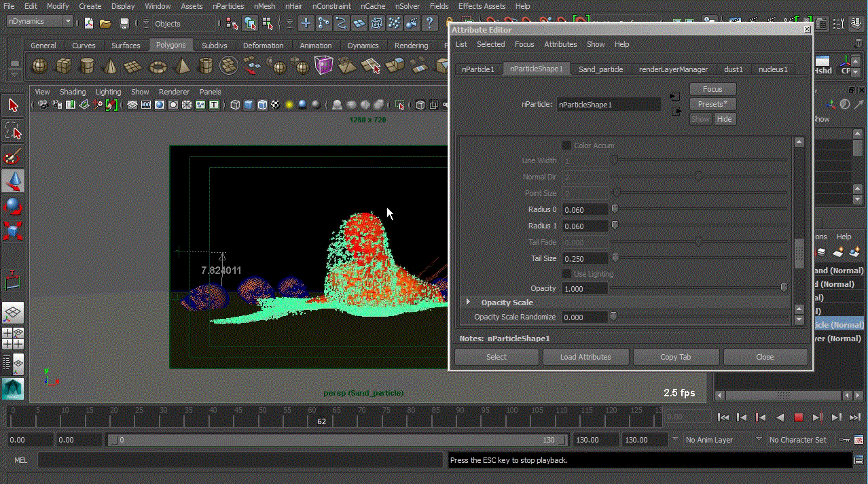The image size is (868, 484).
Task: Toggle smooth shade all in viewport
Action: 249,105
